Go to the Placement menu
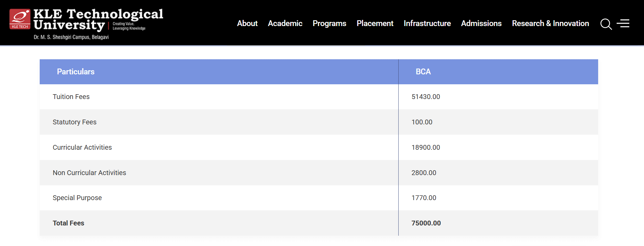The image size is (644, 246). click(x=375, y=23)
